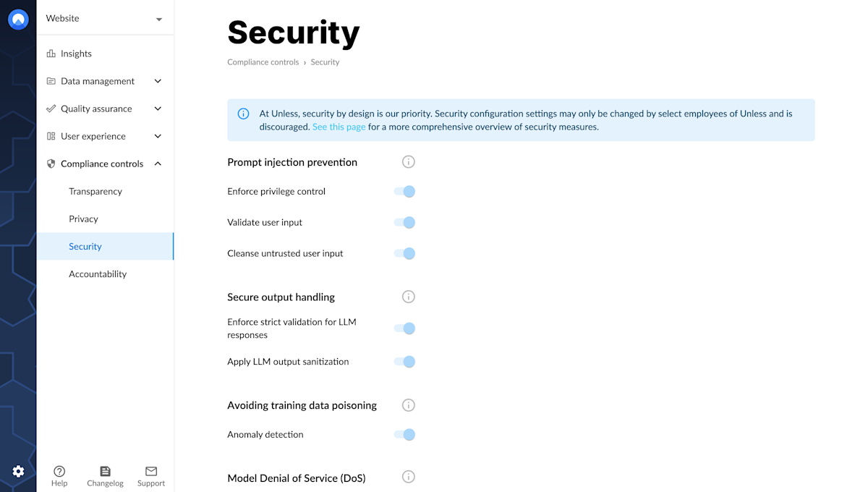Select the Privacy menu item
Viewport: 868px width, 492px height.
(x=84, y=219)
